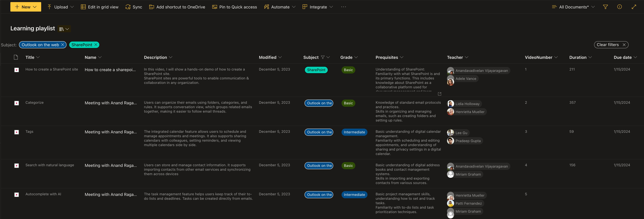Expand the Subject column header menu

pyautogui.click(x=328, y=57)
